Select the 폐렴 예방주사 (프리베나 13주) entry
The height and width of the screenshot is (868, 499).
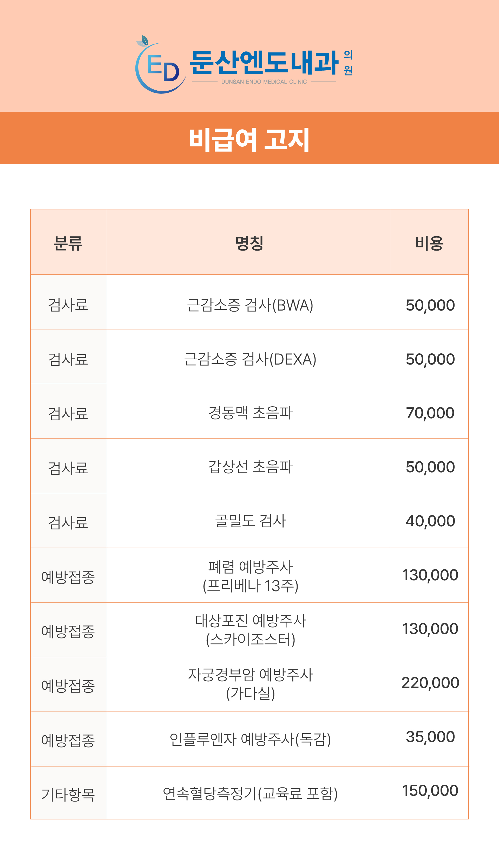click(x=250, y=576)
